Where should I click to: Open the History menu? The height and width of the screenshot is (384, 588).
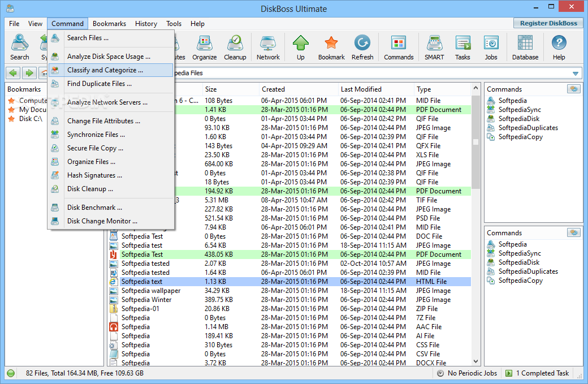[146, 24]
